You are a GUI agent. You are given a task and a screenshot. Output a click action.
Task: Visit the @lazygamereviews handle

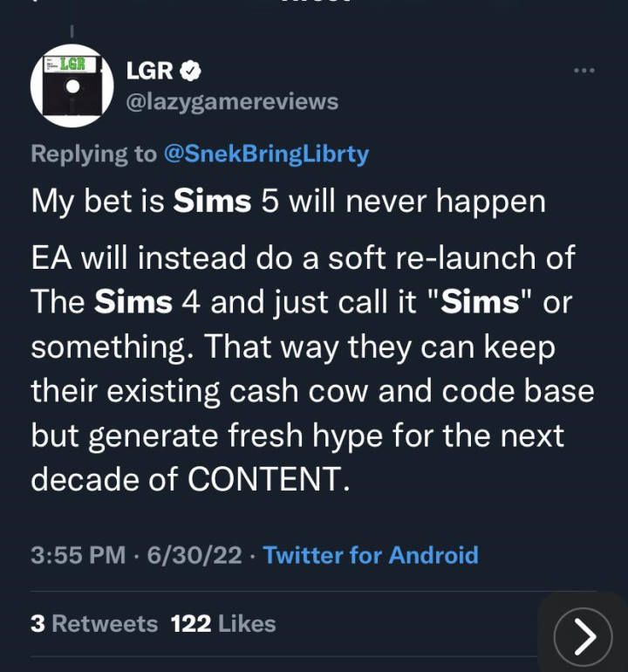[232, 101]
